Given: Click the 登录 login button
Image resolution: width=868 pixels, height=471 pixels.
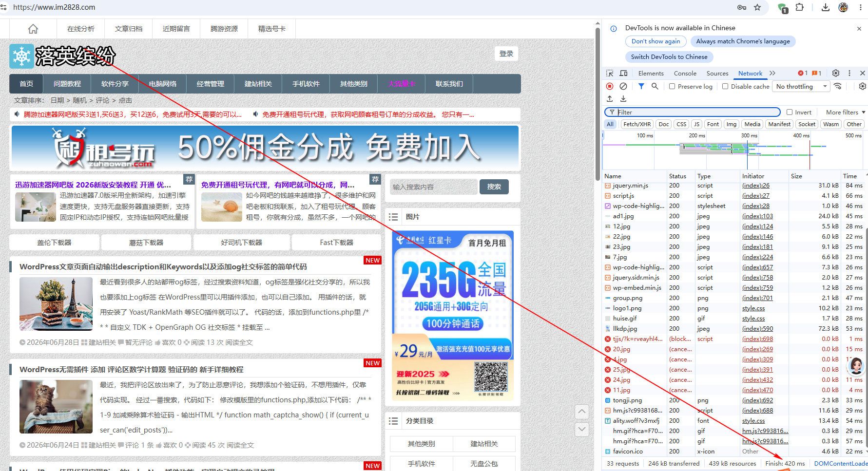Looking at the screenshot, I should [506, 54].
